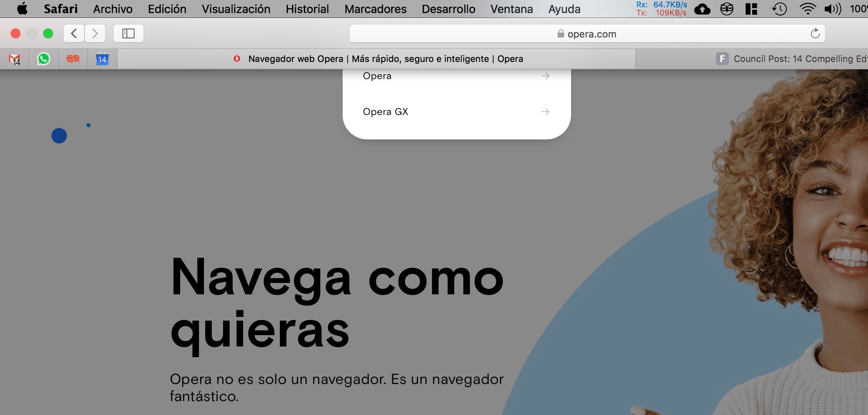Screen dimensions: 868x415
Task: Select the Opera link in dropdown
Action: click(376, 75)
